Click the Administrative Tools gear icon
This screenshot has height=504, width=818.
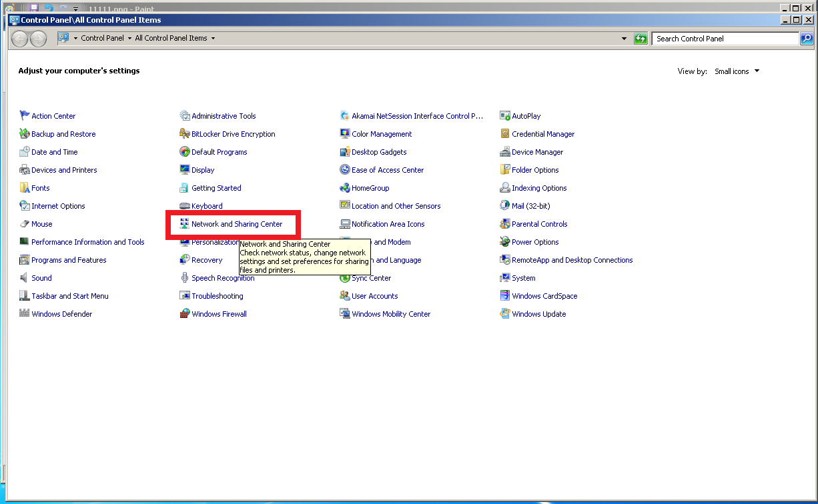(x=185, y=116)
